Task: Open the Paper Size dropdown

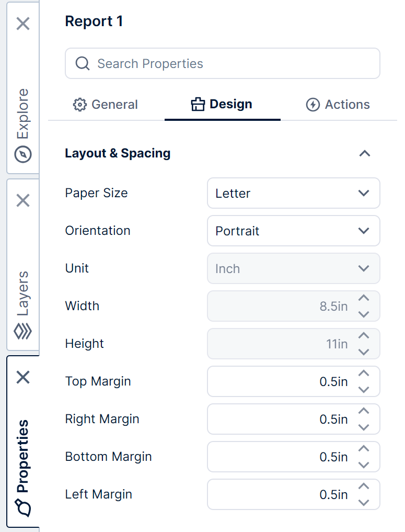Action: [293, 193]
